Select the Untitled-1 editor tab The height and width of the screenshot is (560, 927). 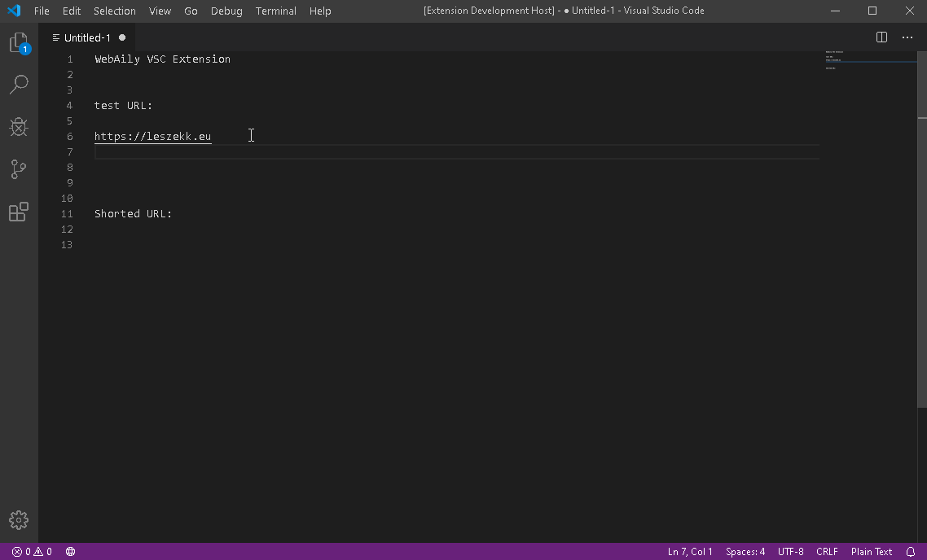tap(87, 37)
